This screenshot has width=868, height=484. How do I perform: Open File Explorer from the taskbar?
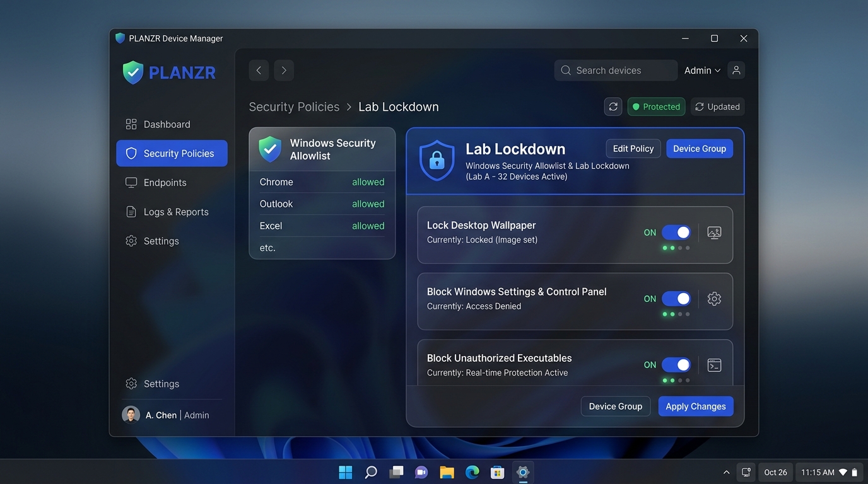point(447,472)
